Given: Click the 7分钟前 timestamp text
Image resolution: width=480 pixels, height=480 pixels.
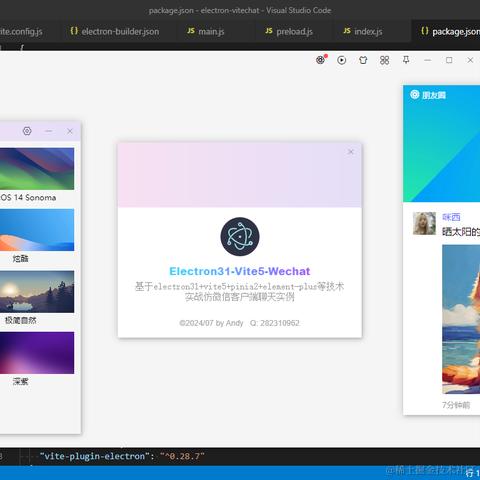Looking at the screenshot, I should pos(456,405).
